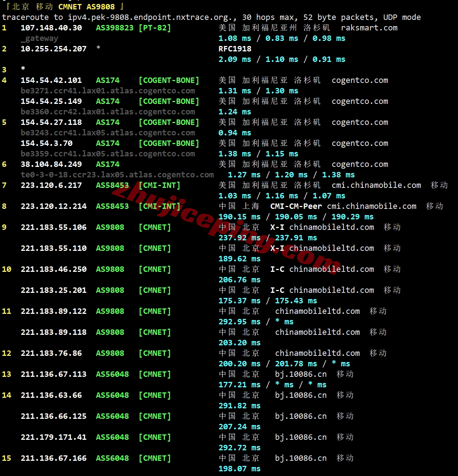The width and height of the screenshot is (458, 476).
Task: Click IP address 154.54.25.149
Action: coord(51,101)
